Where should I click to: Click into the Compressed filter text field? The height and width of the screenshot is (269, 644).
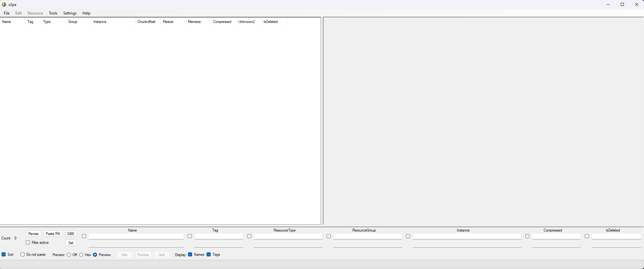[x=556, y=236]
